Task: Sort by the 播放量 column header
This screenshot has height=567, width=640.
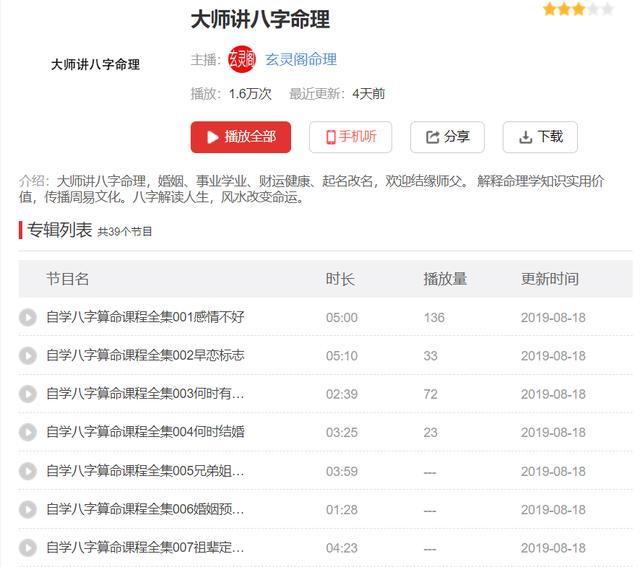Action: (x=445, y=279)
